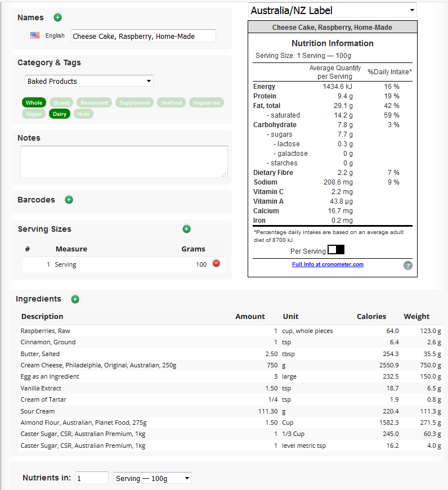Open Full Info at cronometer.com link
Viewport: 448px width, 490px height.
click(x=328, y=264)
